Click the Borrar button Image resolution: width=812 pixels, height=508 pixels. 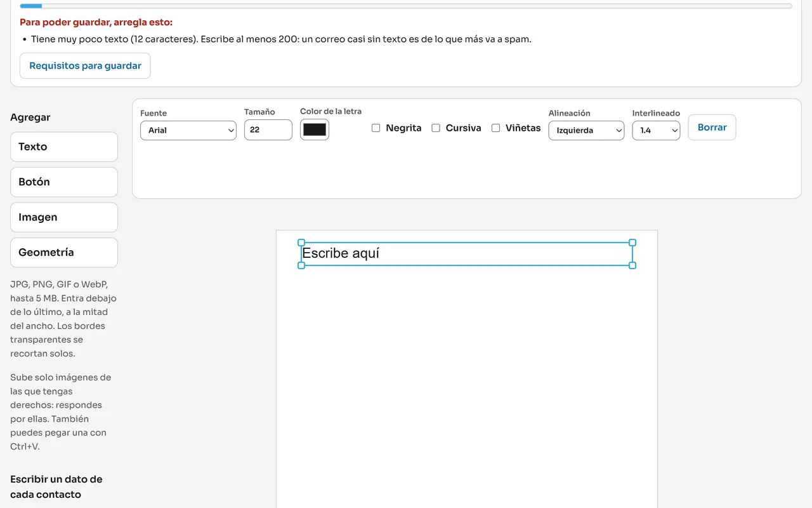coord(712,128)
